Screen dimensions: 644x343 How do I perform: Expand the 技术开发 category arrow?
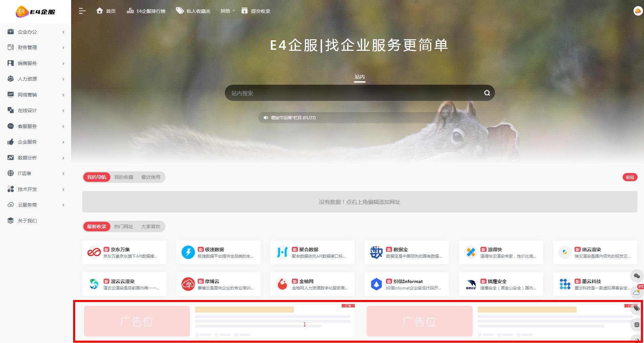63,190
